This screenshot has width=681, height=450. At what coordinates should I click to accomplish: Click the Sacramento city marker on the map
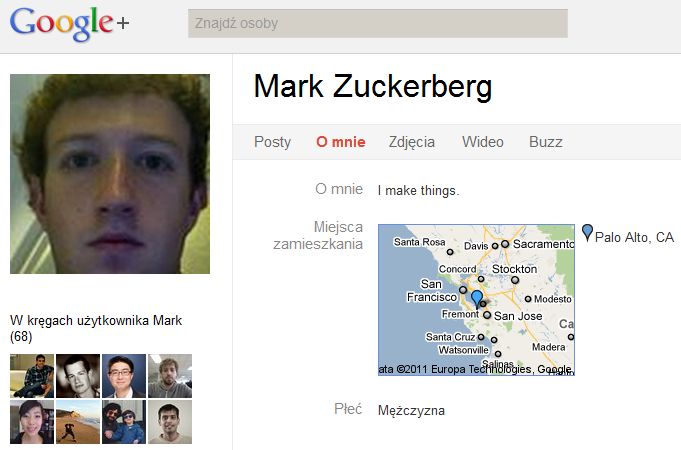pyautogui.click(x=506, y=244)
